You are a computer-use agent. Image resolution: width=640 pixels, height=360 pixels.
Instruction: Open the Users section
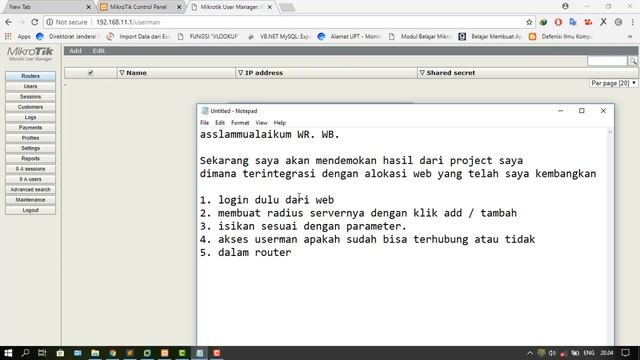[30, 86]
